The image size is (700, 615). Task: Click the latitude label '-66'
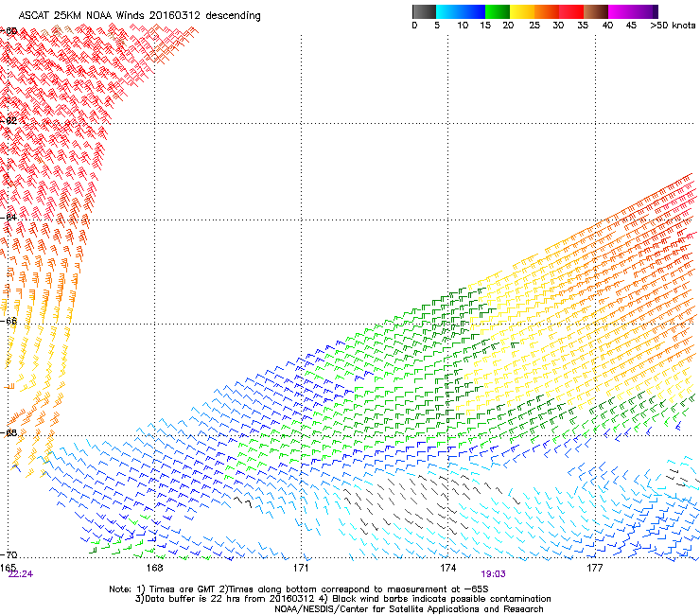[x=9, y=321]
